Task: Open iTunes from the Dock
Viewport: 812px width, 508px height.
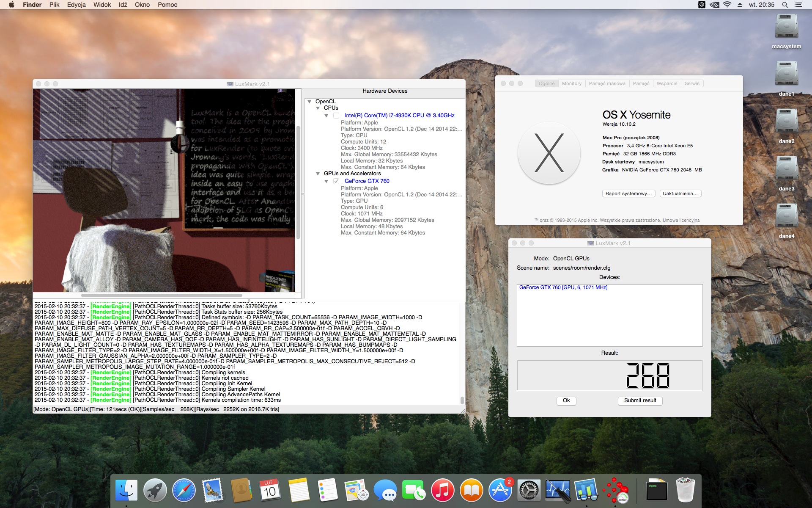Action: 443,491
